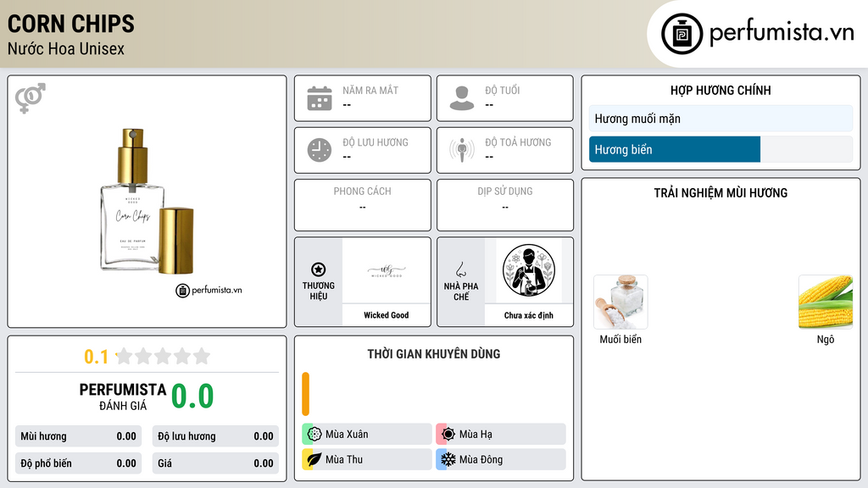Click the Hợp hương chính heading
The image size is (868, 488).
(721, 90)
